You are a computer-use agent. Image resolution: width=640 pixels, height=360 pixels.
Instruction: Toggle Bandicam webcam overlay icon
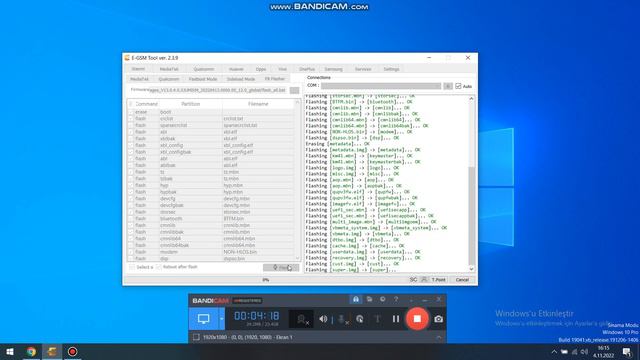click(x=302, y=319)
